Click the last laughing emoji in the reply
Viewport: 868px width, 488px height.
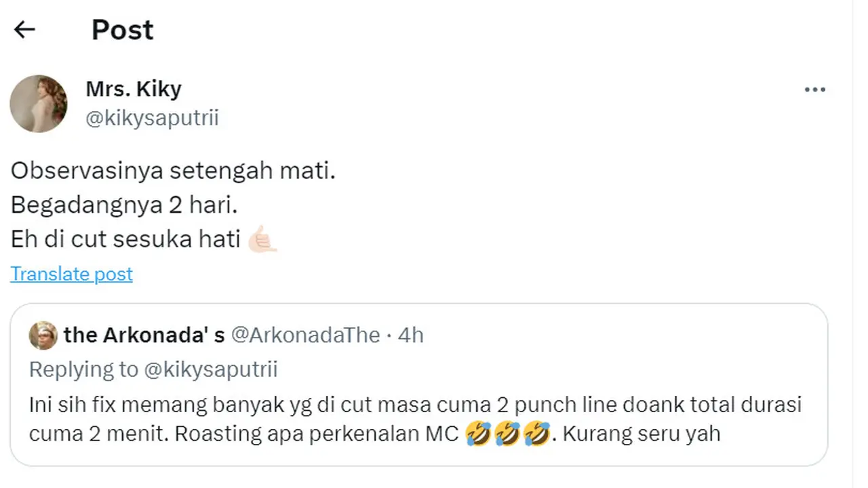[x=536, y=433]
